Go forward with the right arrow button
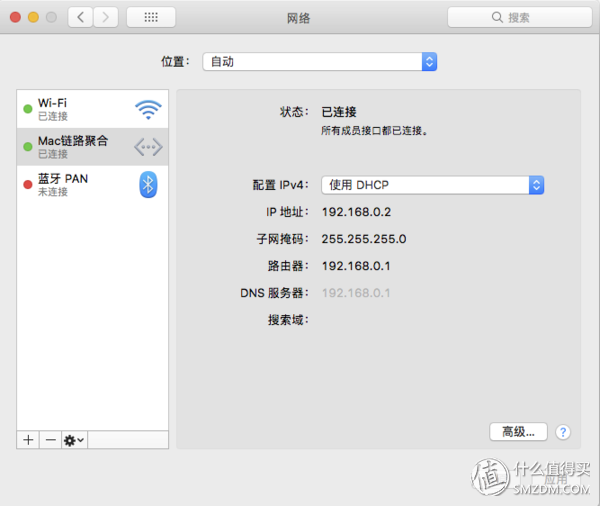The height and width of the screenshot is (506, 600). [105, 17]
